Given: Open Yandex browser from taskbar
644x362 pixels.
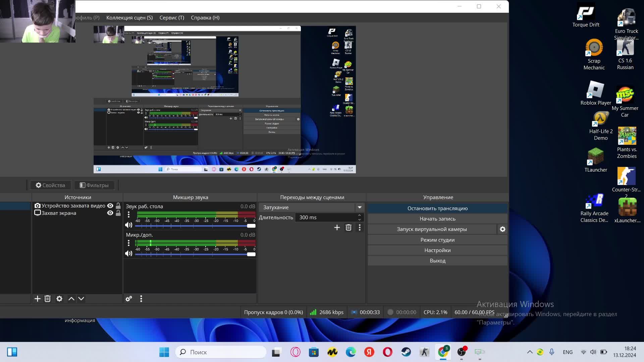Looking at the screenshot, I should point(369,352).
